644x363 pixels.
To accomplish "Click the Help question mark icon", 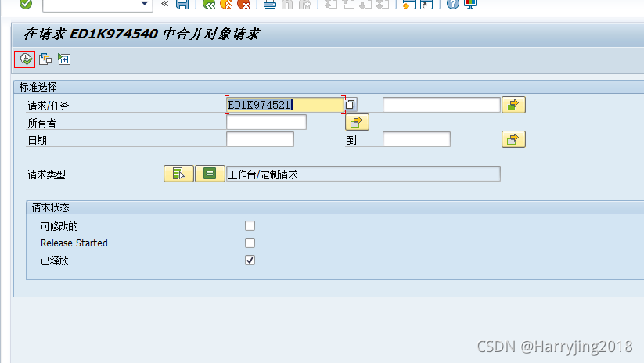I will [x=452, y=4].
